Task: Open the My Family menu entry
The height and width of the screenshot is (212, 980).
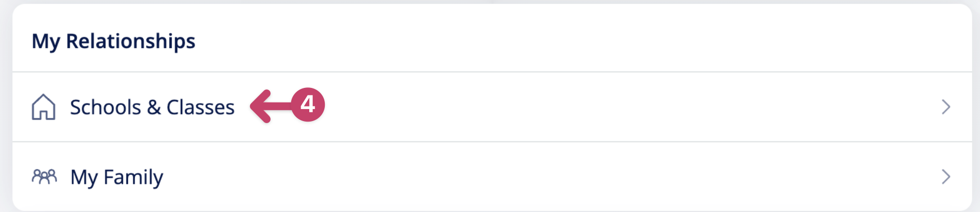Action: tap(492, 177)
